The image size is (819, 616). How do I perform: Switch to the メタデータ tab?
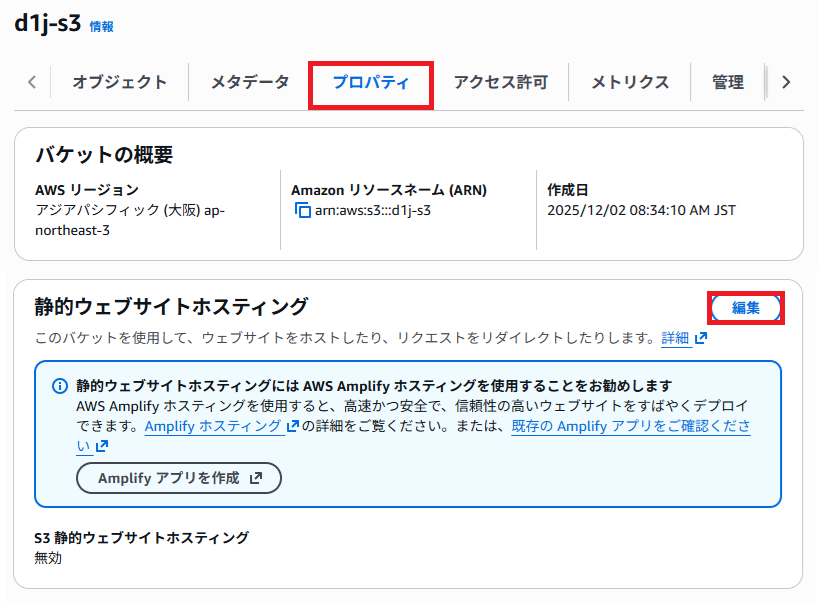249,83
